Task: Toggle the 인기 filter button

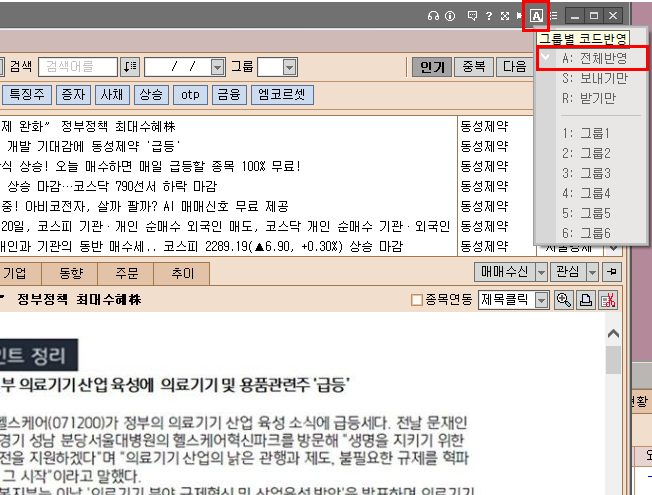Action: click(x=432, y=67)
